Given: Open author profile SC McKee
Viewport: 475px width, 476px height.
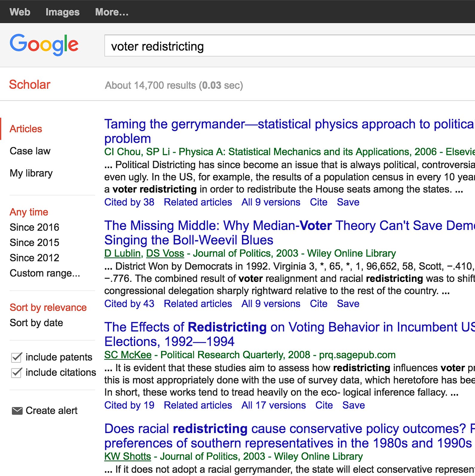Looking at the screenshot, I should [x=128, y=355].
